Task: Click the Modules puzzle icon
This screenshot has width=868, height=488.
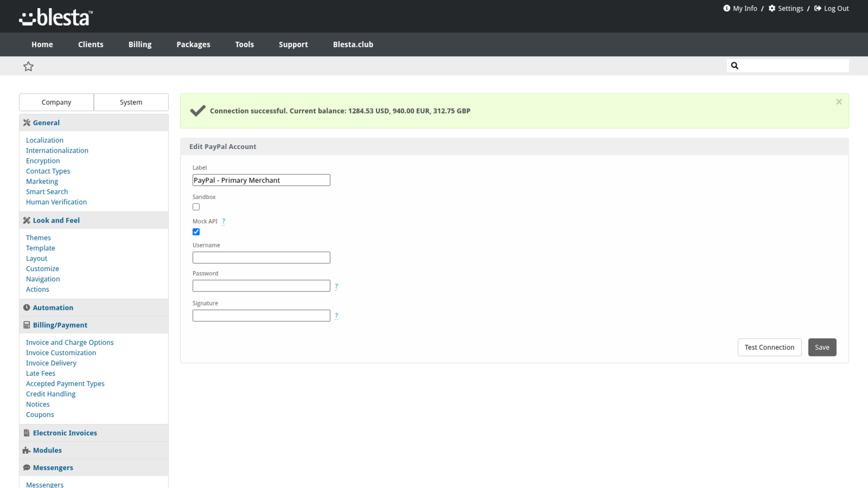Action: pyautogui.click(x=27, y=450)
